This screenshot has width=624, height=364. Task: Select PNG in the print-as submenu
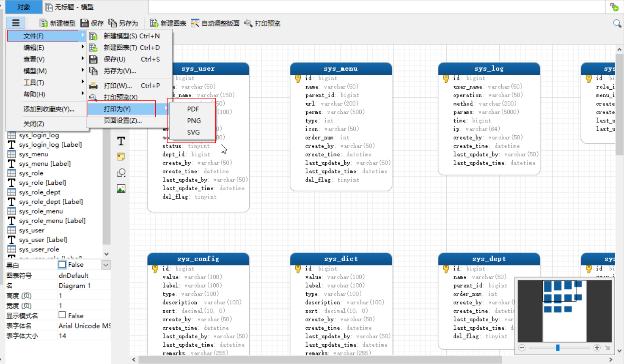coord(194,120)
